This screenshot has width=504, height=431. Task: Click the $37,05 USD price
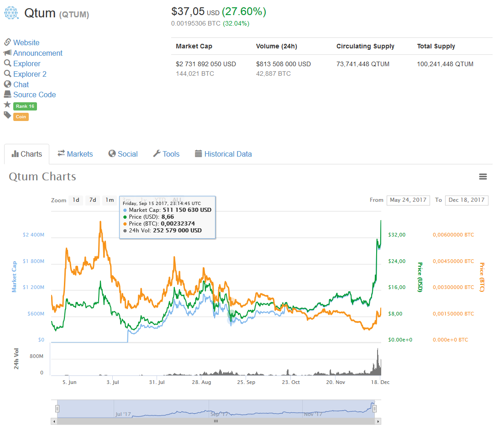pyautogui.click(x=195, y=11)
